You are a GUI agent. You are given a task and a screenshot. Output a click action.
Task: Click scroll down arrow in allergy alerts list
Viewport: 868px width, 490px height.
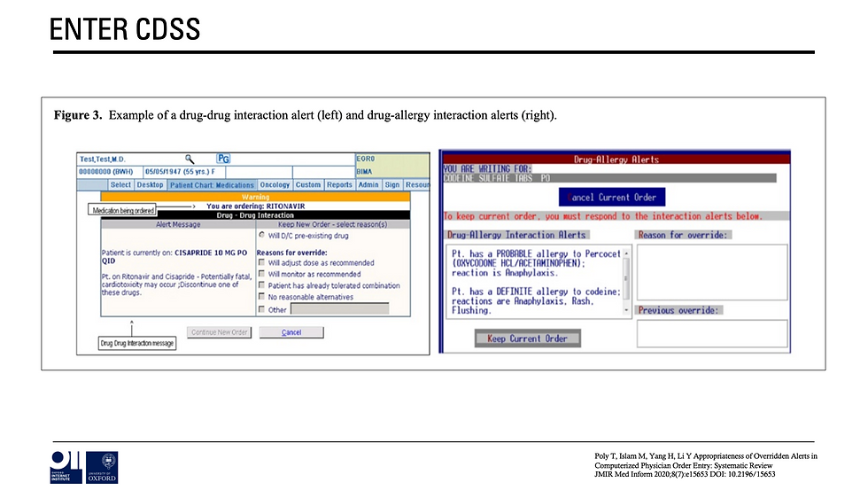click(x=627, y=311)
